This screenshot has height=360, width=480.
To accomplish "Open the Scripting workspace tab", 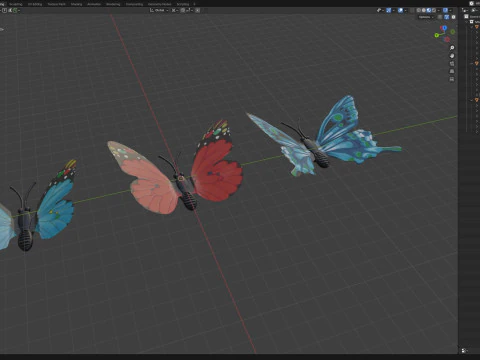I will tap(183, 4).
